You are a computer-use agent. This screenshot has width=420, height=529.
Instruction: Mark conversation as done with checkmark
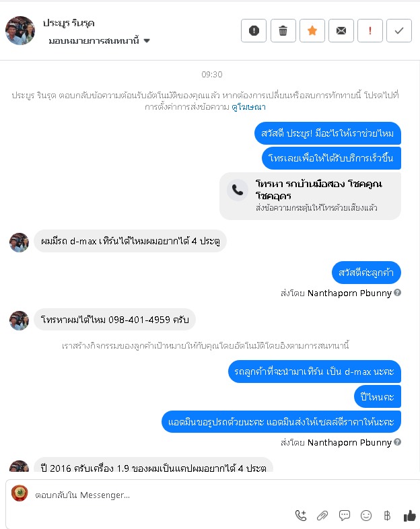click(x=399, y=31)
